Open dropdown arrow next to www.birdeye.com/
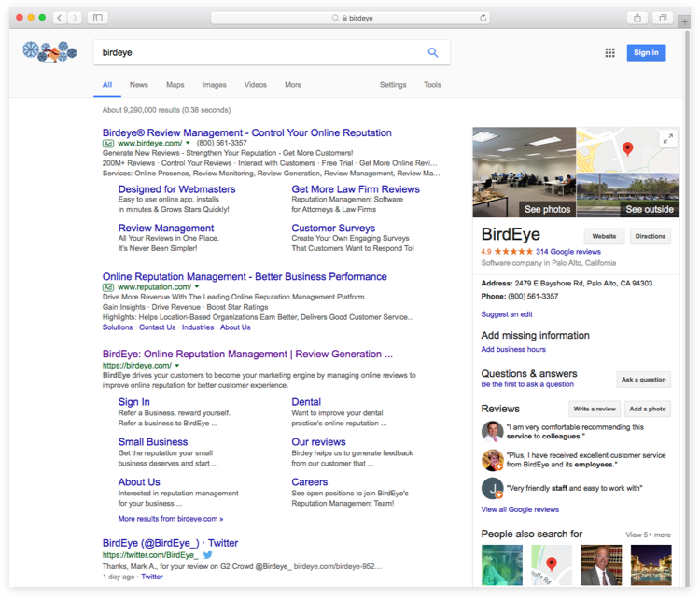Viewport: 700px width, 598px height. [x=188, y=143]
